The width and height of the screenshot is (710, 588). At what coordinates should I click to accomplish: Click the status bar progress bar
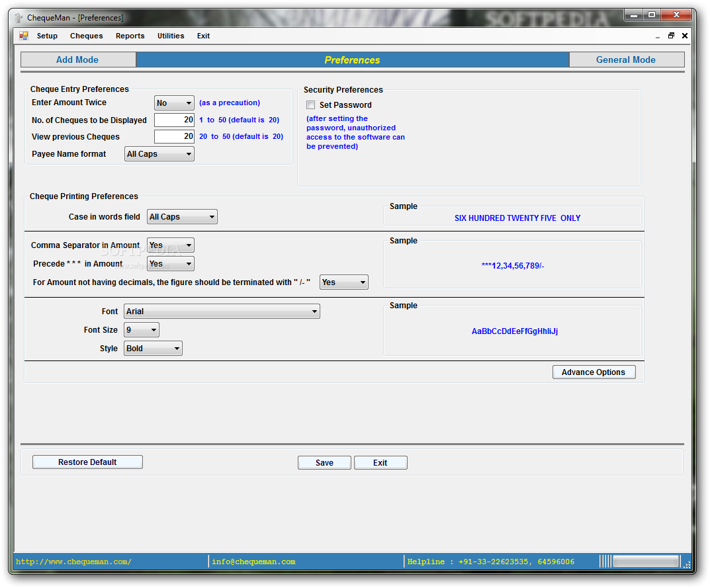click(646, 562)
